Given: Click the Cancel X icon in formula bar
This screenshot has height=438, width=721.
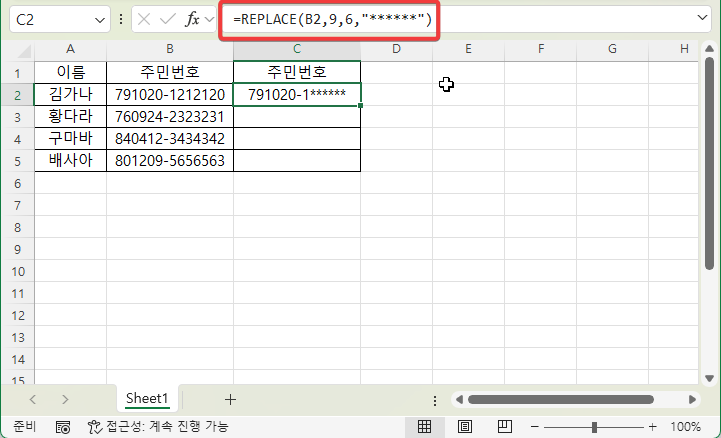Looking at the screenshot, I should [144, 19].
